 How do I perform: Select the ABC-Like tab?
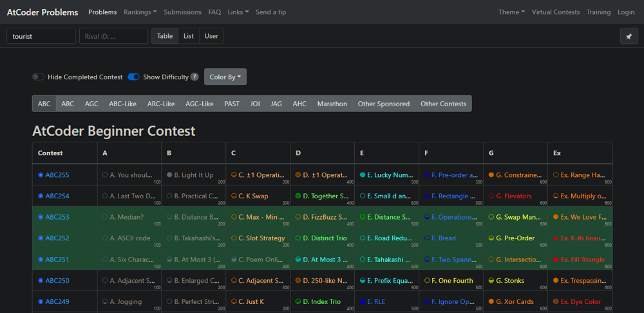click(123, 104)
